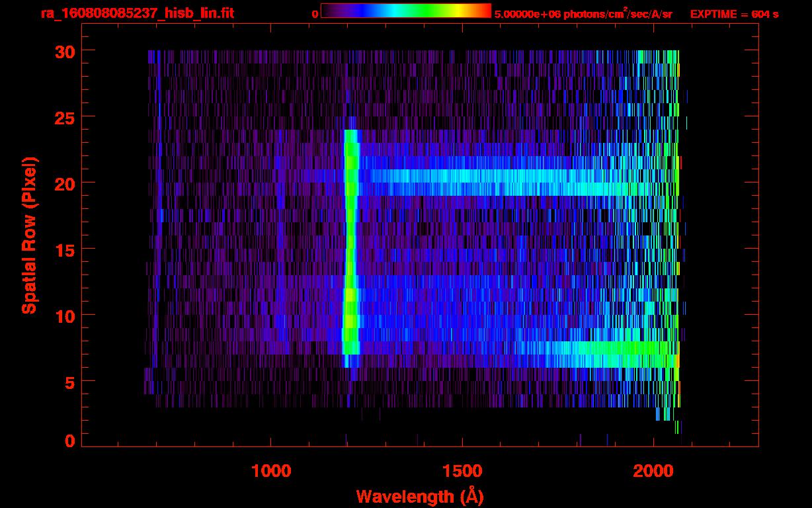Click the Wavelength (Å) axis label

420,496
